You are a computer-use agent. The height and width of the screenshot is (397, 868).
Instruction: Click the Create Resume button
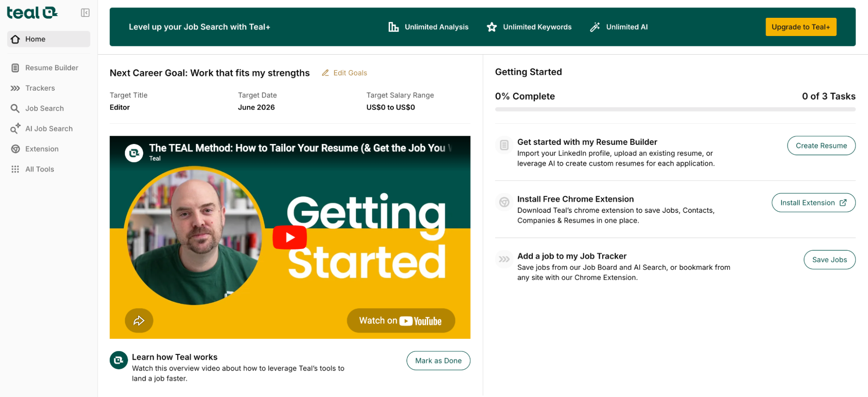point(821,146)
